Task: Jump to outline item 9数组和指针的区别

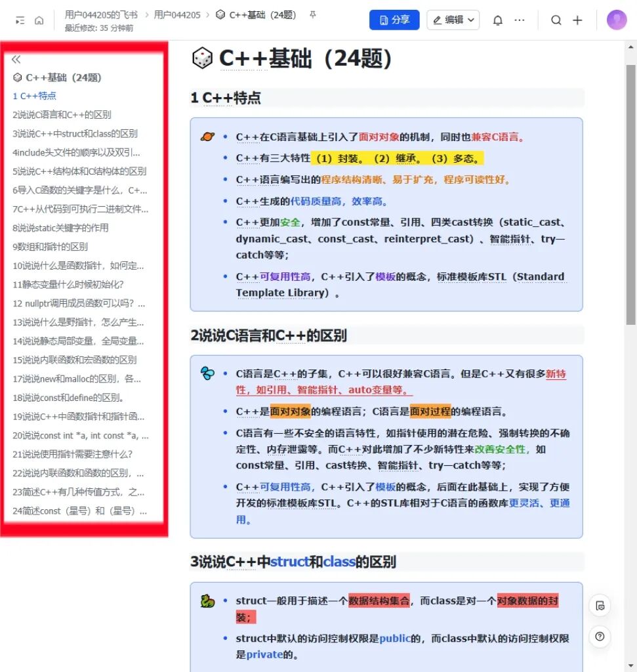Action: tap(50, 247)
